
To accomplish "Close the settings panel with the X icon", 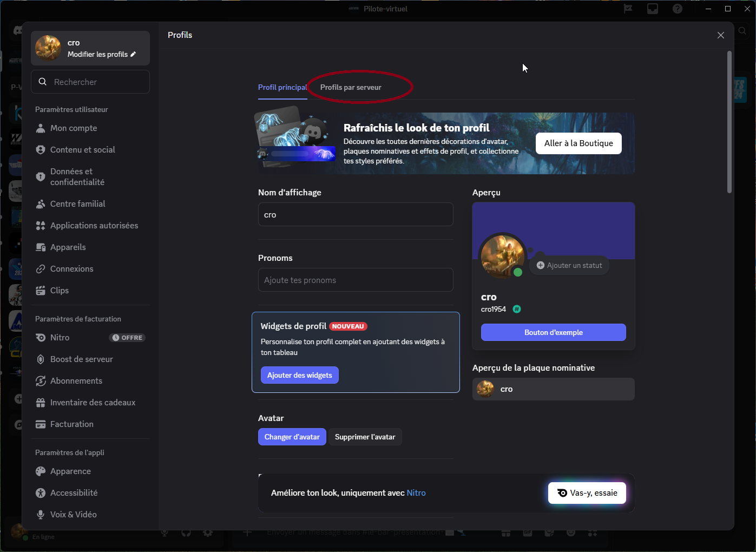I will click(720, 35).
